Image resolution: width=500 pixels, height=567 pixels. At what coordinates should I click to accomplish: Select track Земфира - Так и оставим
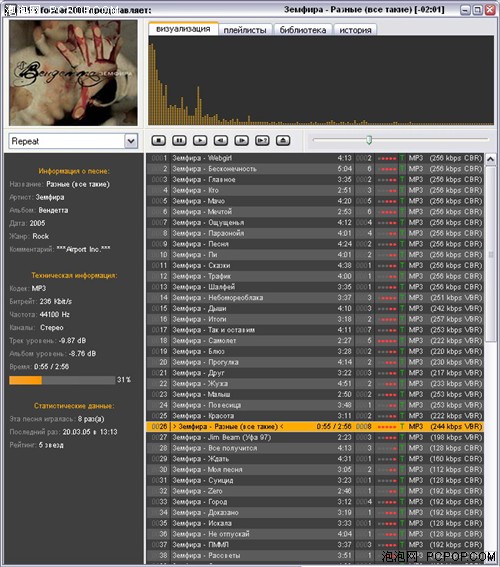pyautogui.click(x=315, y=330)
